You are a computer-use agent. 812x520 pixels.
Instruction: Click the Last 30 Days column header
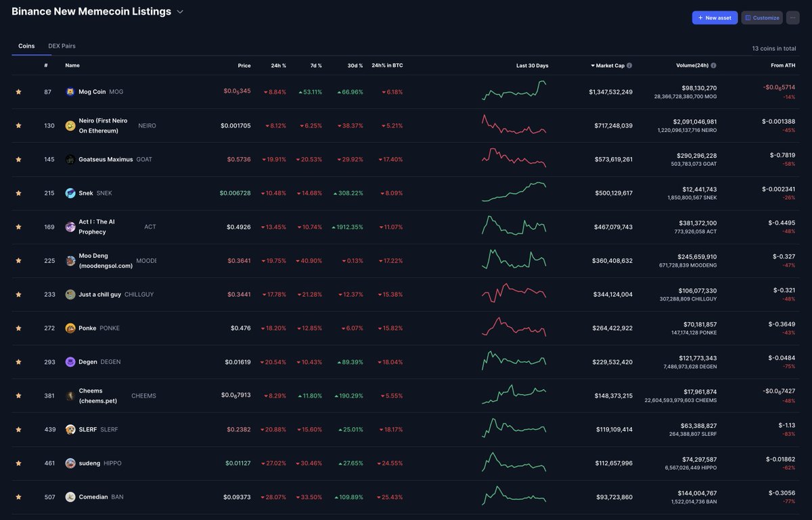(532, 66)
